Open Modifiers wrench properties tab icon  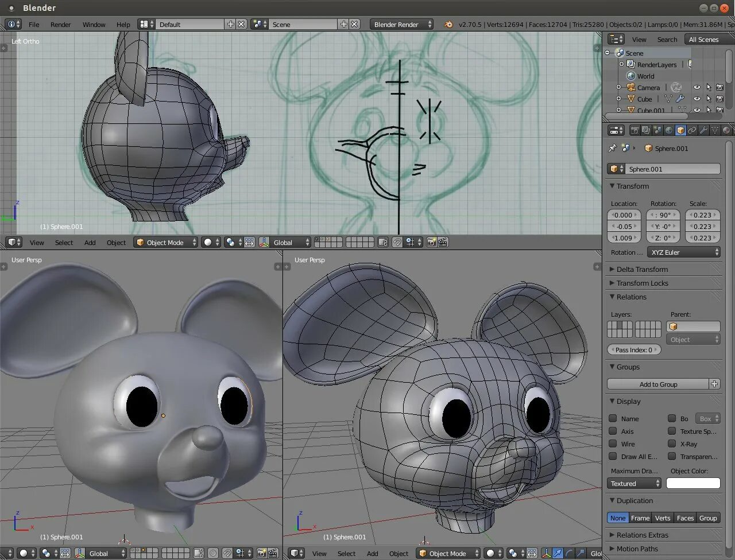click(703, 130)
